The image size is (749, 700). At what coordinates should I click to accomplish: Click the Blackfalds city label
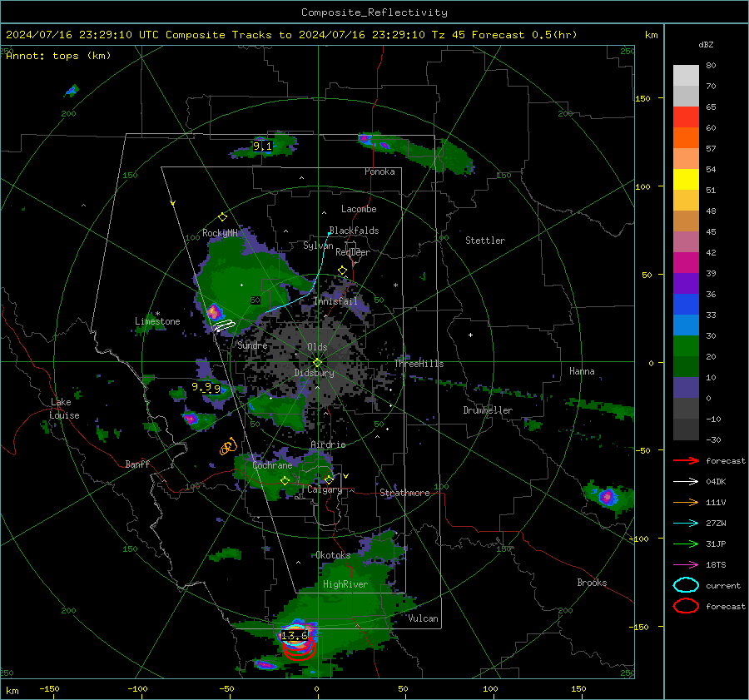pos(354,231)
